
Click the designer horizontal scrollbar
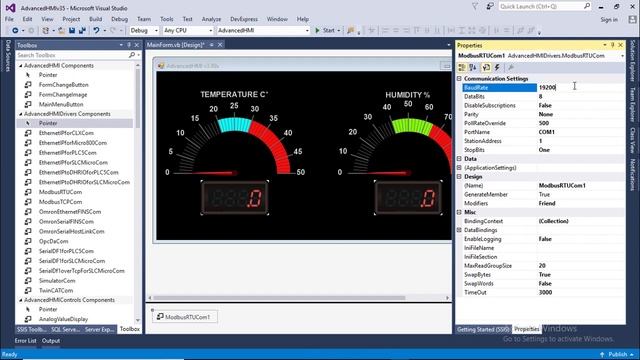[x=279, y=298]
